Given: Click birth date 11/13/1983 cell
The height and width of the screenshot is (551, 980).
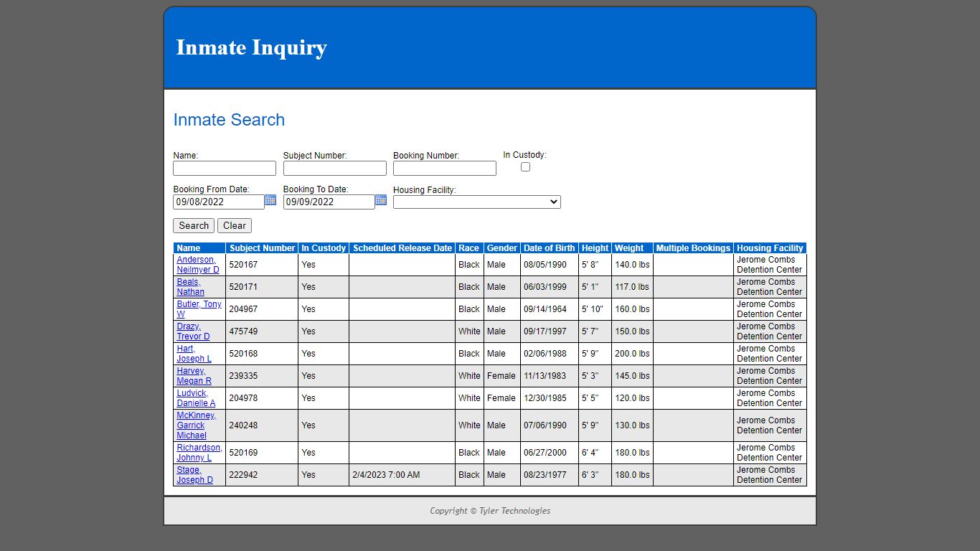Looking at the screenshot, I should point(550,376).
